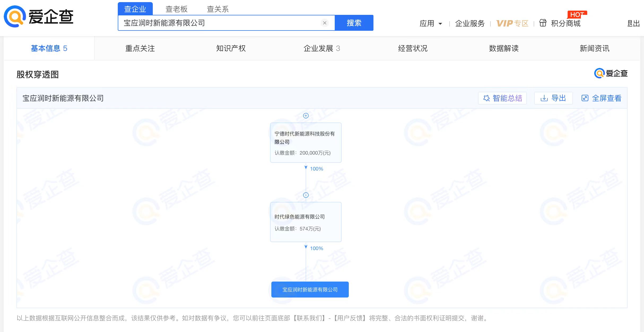
Task: Select the 查老板 search tab
Action: point(176,9)
